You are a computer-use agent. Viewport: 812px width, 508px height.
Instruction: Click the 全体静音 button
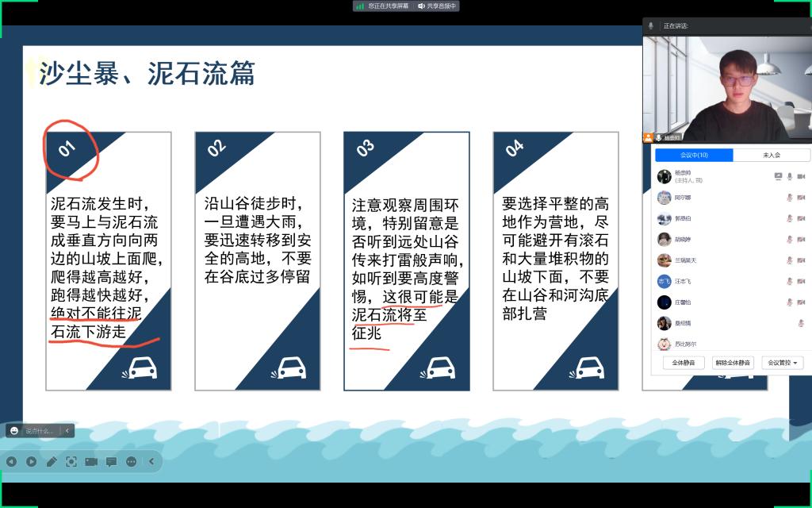(x=683, y=363)
